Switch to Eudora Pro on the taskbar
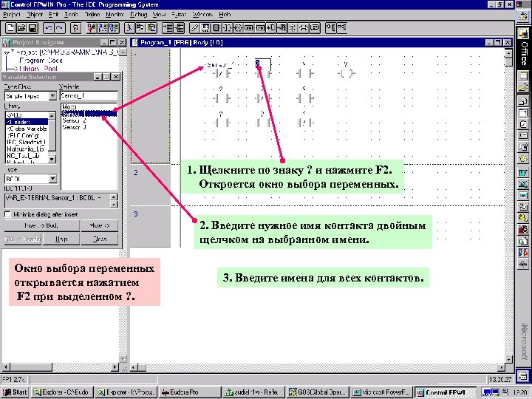The width and height of the screenshot is (532, 399). click(x=189, y=392)
